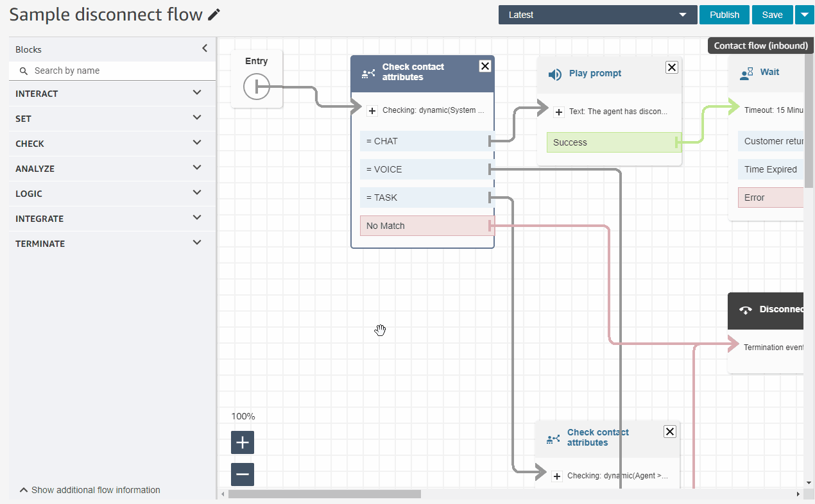Click the zoom-out minus control
This screenshot has width=815, height=504.
pyautogui.click(x=242, y=474)
